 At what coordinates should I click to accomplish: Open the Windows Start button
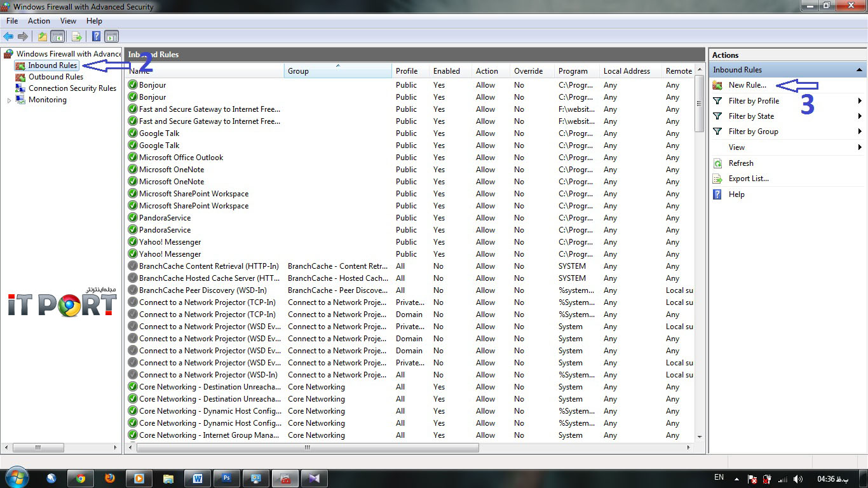[16, 478]
